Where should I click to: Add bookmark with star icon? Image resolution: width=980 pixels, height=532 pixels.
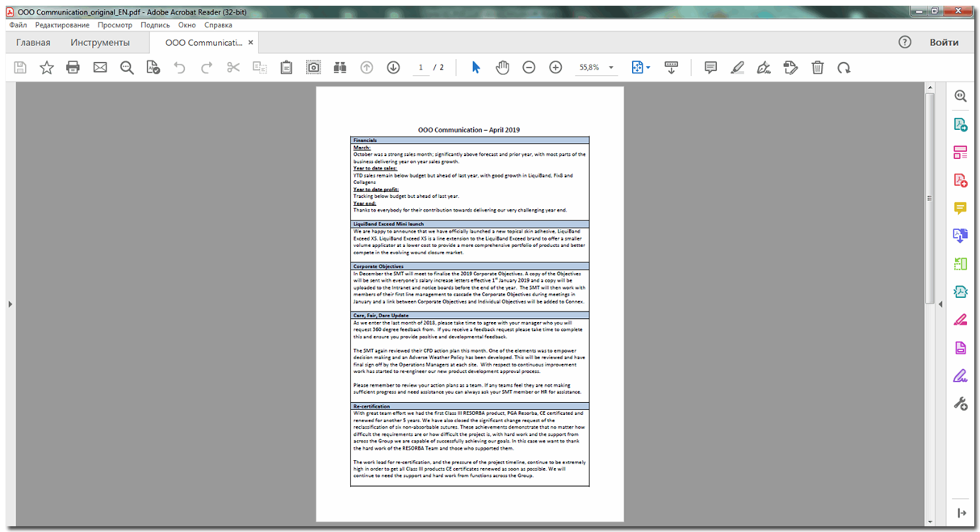47,68
